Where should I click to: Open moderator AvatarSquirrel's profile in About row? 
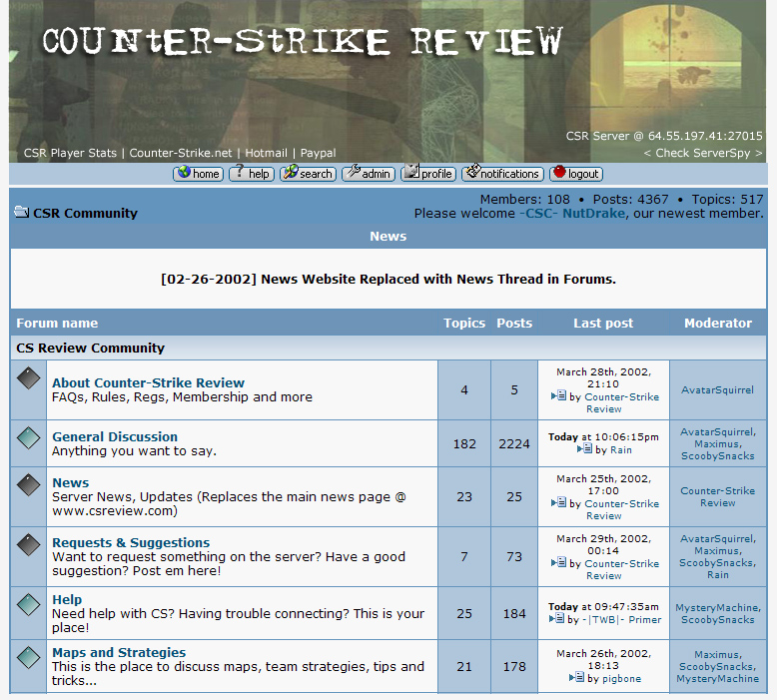click(x=717, y=389)
